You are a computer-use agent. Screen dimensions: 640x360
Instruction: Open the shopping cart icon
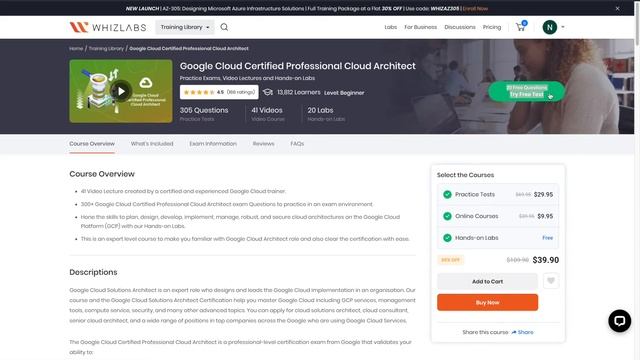point(520,27)
